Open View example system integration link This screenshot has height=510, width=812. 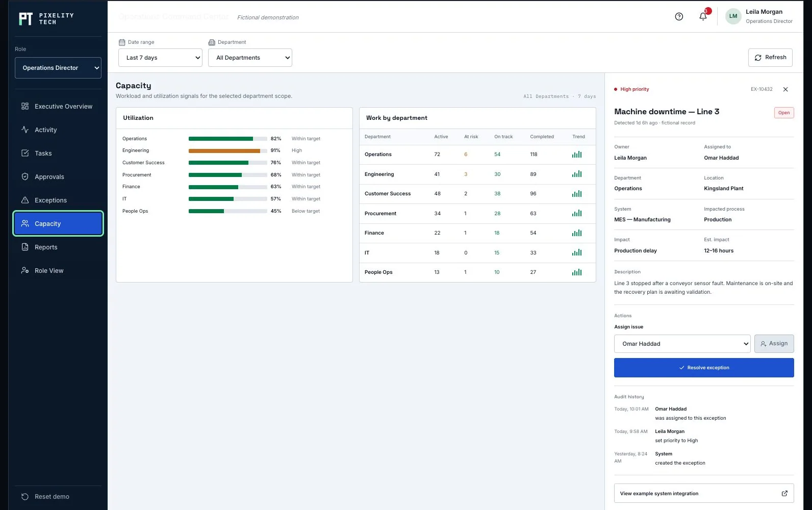pos(704,493)
